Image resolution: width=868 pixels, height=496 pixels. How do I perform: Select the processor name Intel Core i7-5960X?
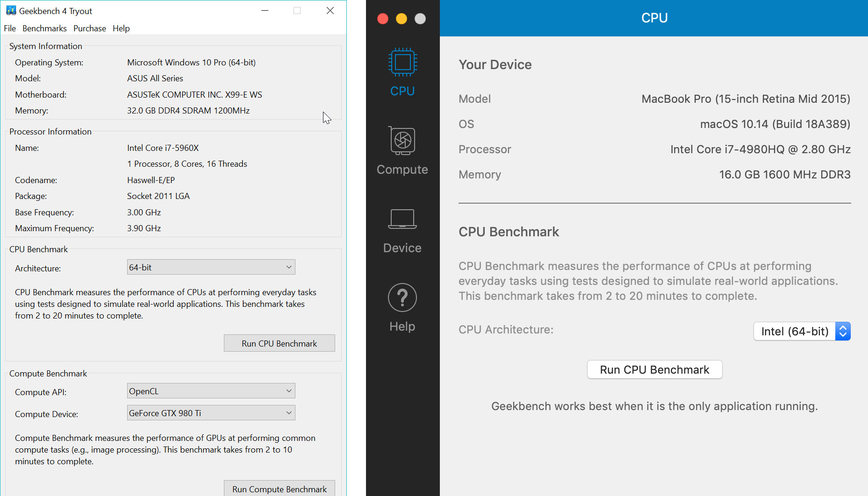(163, 148)
